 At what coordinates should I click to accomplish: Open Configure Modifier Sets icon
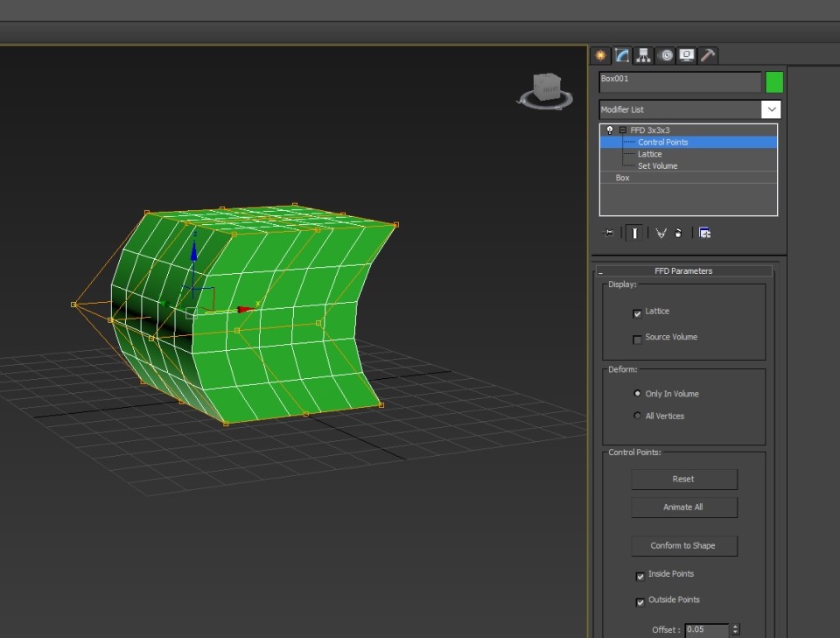click(704, 233)
